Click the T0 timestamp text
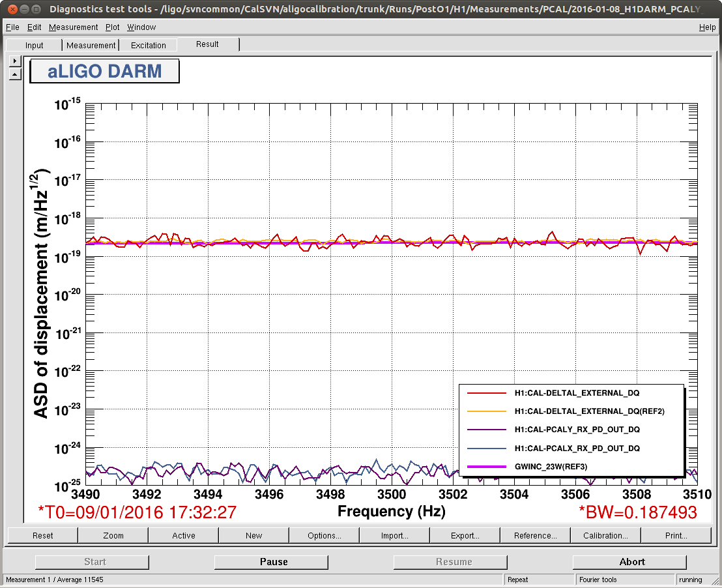Screen dimensions: 722x588 point(137,512)
